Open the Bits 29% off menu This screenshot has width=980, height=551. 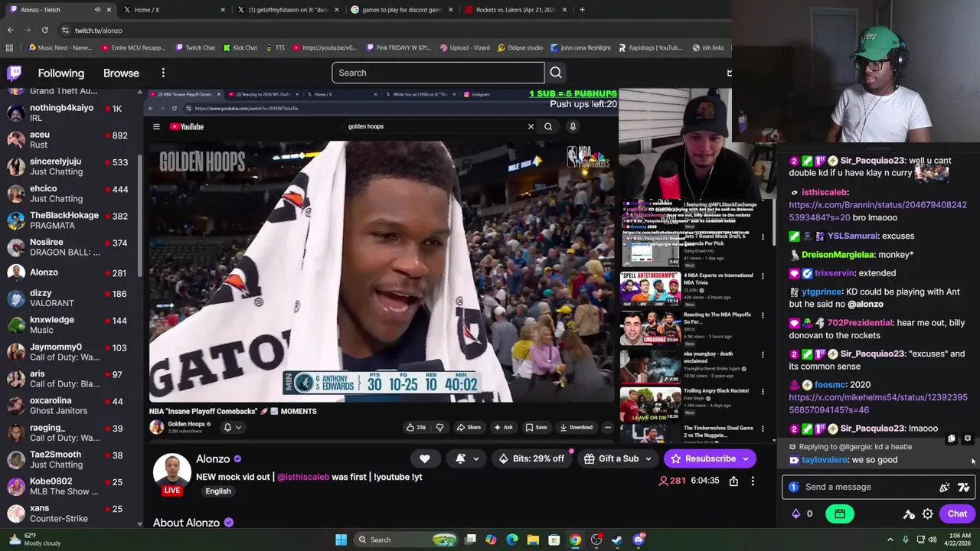[x=531, y=458]
